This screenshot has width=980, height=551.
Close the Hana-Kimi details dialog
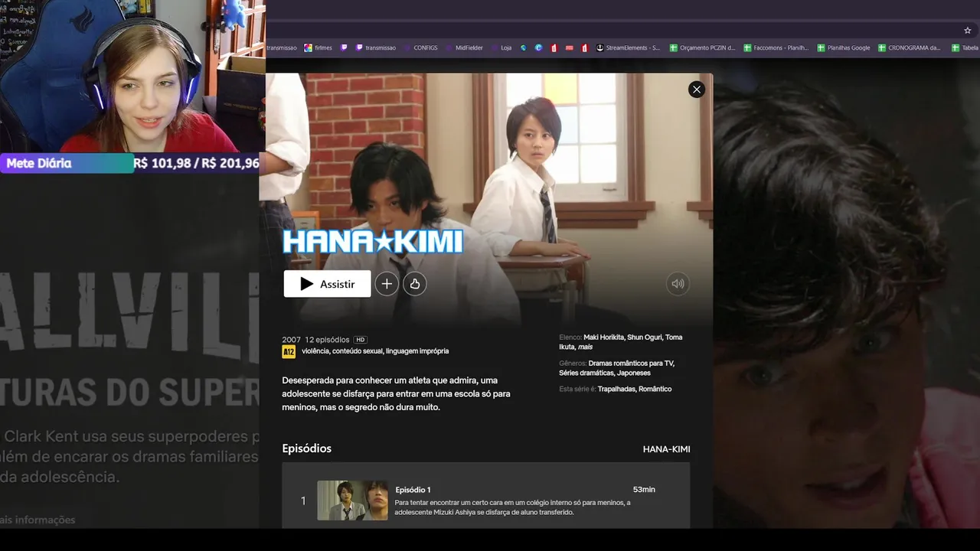pos(696,90)
